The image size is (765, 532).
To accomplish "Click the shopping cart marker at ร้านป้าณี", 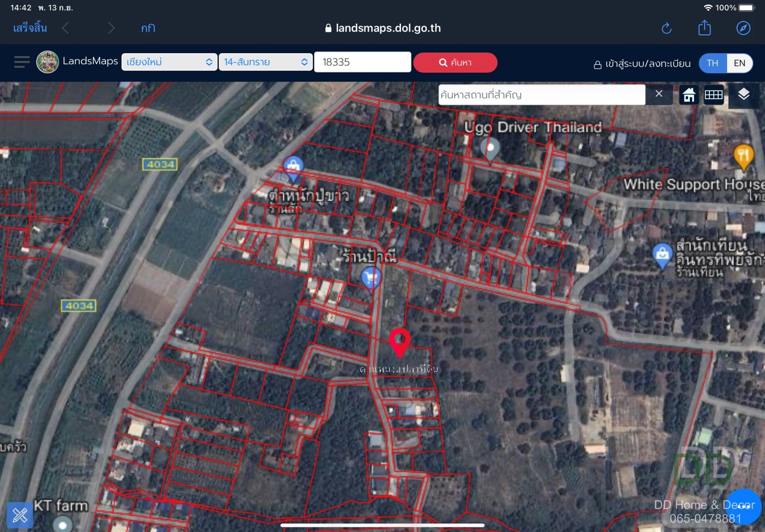I will (x=371, y=278).
